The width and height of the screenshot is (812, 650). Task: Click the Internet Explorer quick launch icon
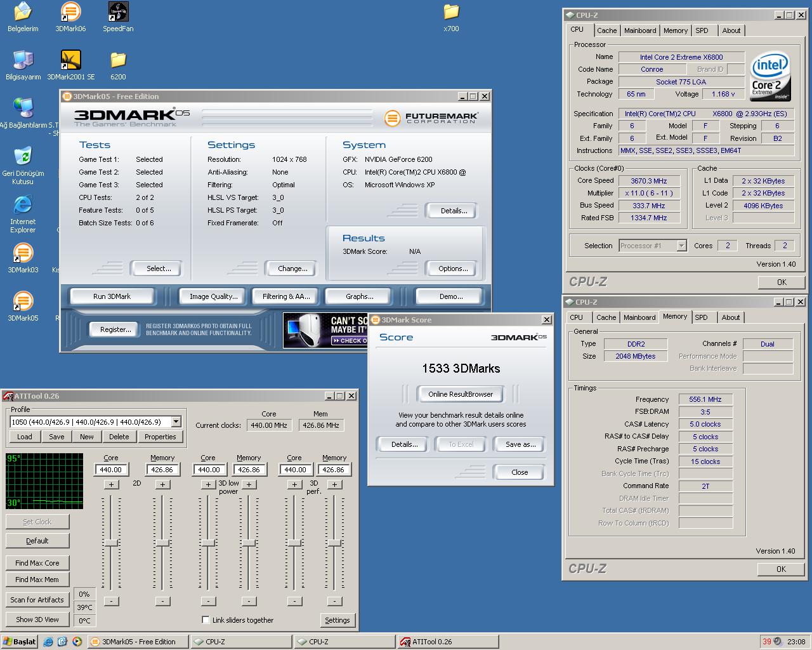(x=48, y=642)
